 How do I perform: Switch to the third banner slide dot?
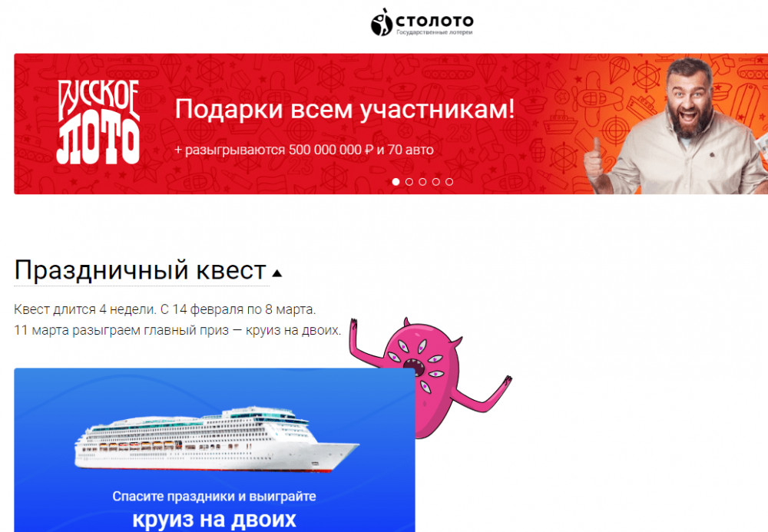coord(422,182)
